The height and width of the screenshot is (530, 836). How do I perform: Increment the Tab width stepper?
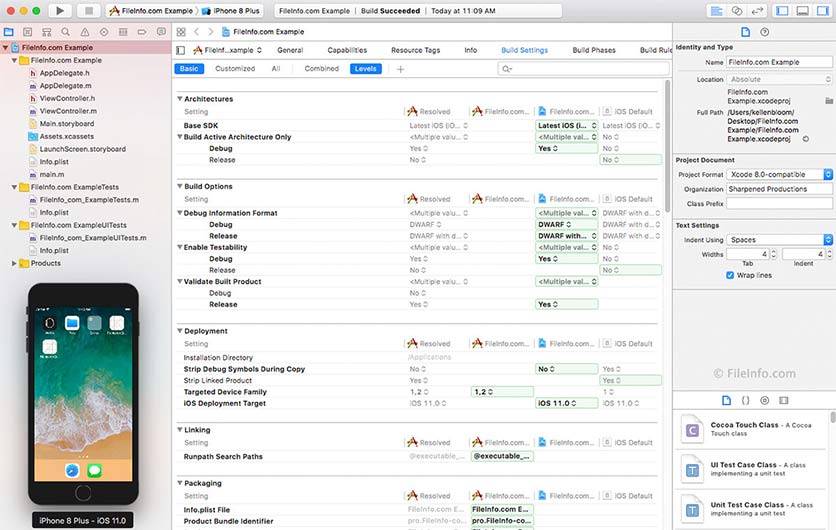point(772,251)
